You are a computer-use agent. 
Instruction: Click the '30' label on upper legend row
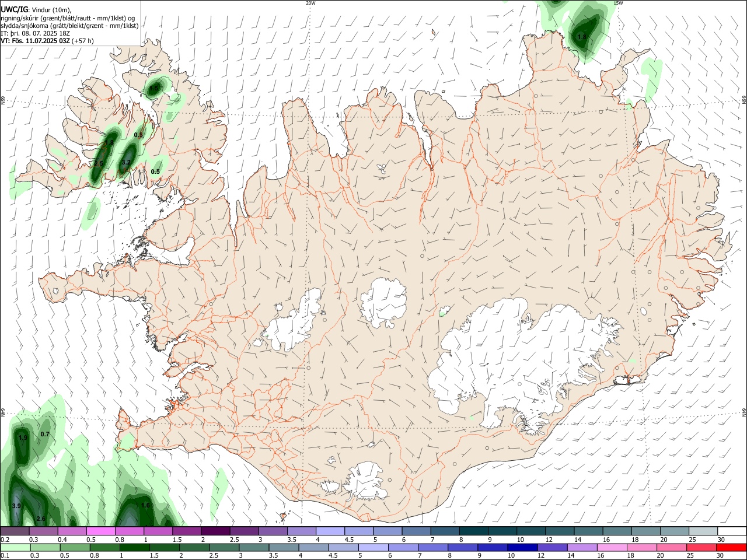click(721, 540)
